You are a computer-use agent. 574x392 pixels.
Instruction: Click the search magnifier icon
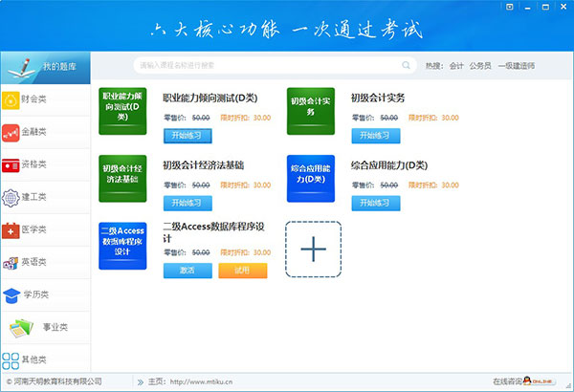pos(407,66)
